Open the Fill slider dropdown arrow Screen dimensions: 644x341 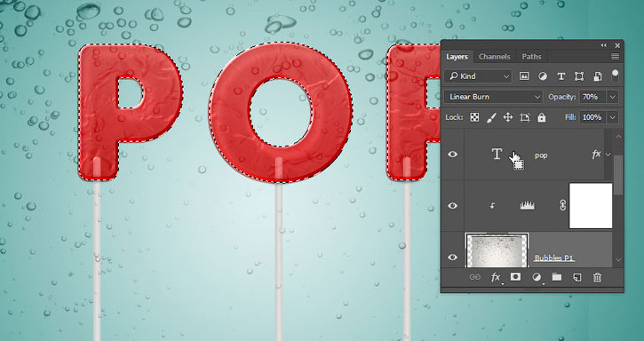[612, 117]
